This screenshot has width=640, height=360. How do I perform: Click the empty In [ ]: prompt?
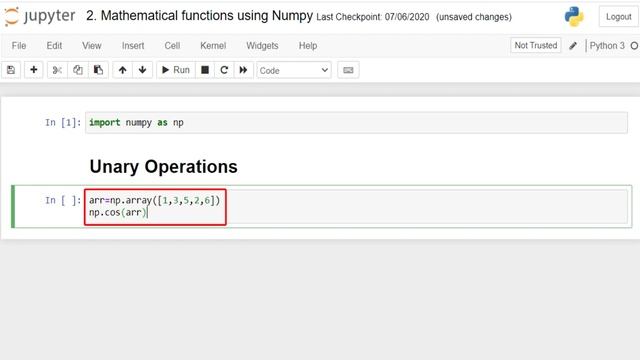coord(63,200)
